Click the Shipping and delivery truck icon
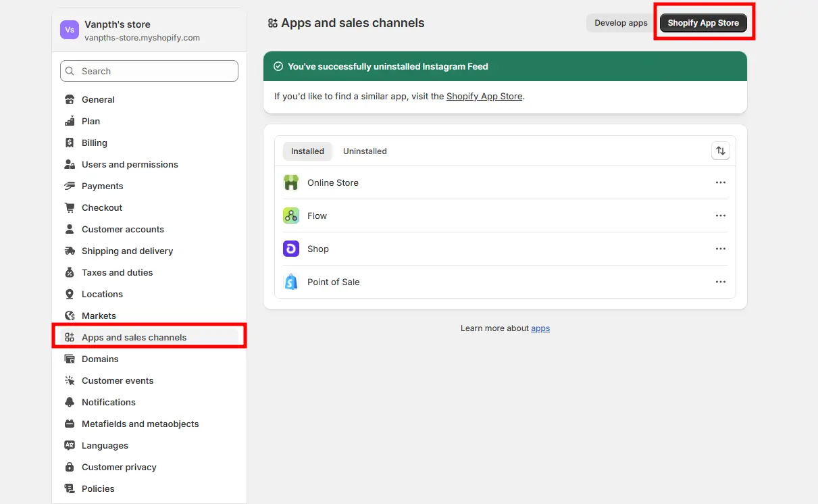 click(x=70, y=251)
